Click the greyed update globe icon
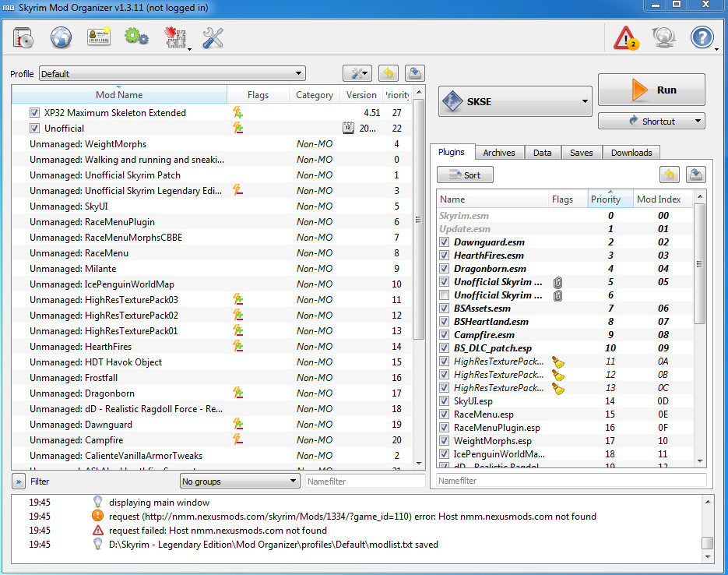The width and height of the screenshot is (728, 575). pyautogui.click(x=663, y=37)
